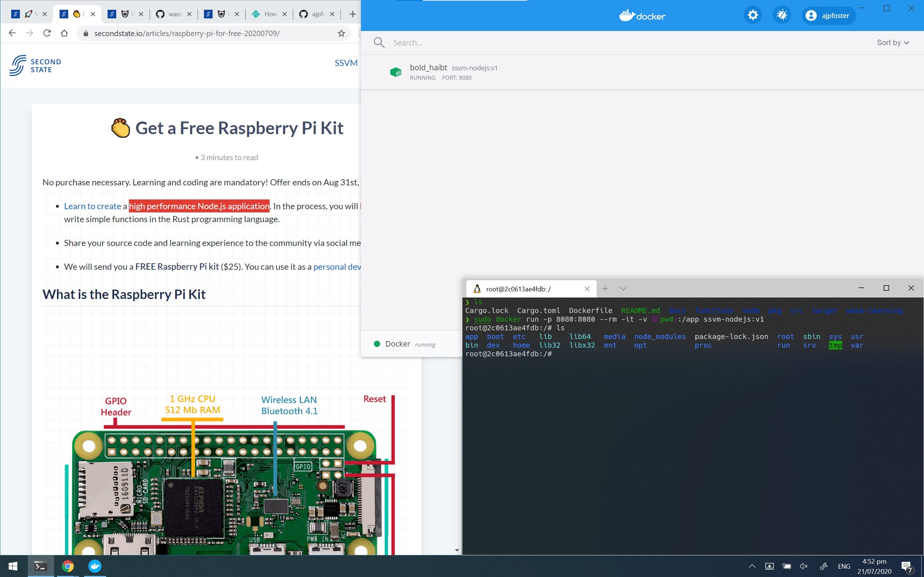This screenshot has width=924, height=577.
Task: Select the SSVM navigation menu item
Action: 346,63
